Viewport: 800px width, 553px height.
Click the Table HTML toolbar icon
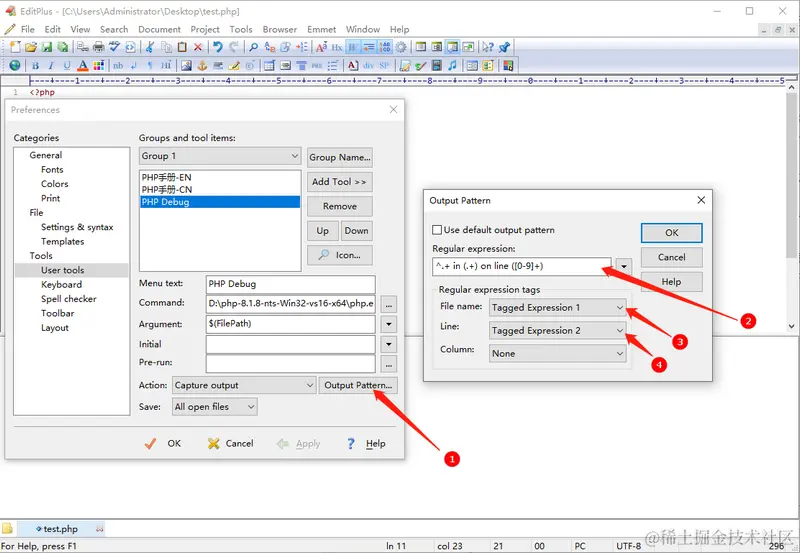269,65
